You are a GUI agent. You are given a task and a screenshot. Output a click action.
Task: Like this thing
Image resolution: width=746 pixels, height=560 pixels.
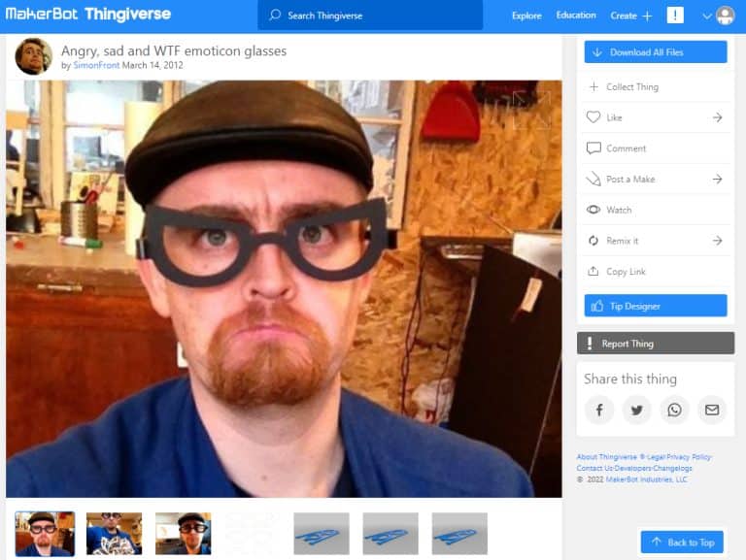pyautogui.click(x=614, y=117)
